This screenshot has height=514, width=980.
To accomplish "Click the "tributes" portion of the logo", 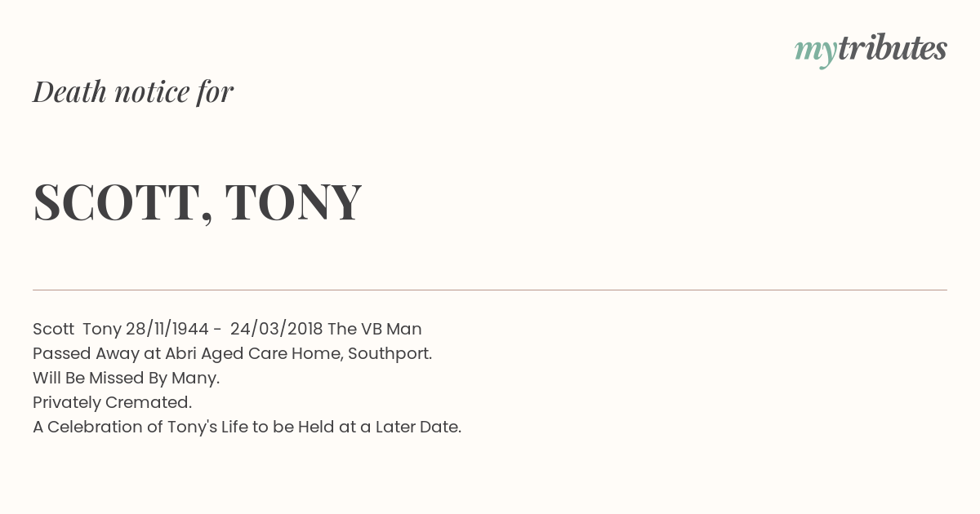I will point(892,48).
